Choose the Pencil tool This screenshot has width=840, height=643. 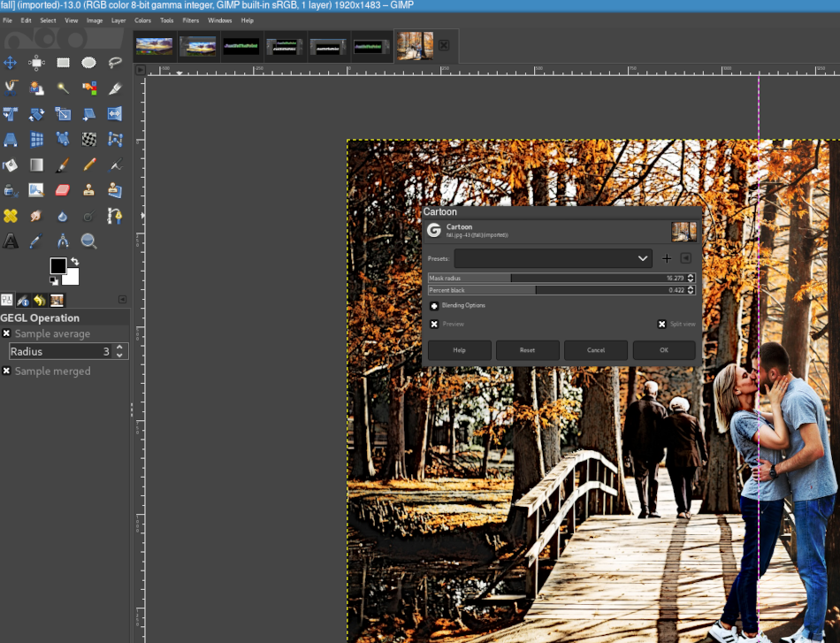pyautogui.click(x=88, y=165)
